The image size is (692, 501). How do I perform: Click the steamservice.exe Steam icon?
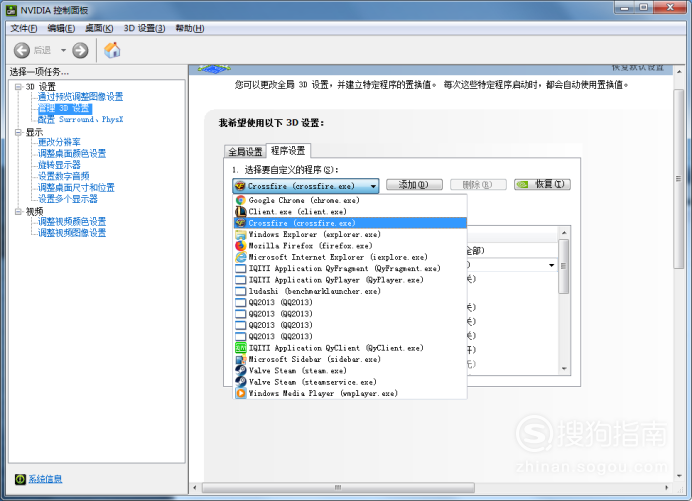pos(241,382)
